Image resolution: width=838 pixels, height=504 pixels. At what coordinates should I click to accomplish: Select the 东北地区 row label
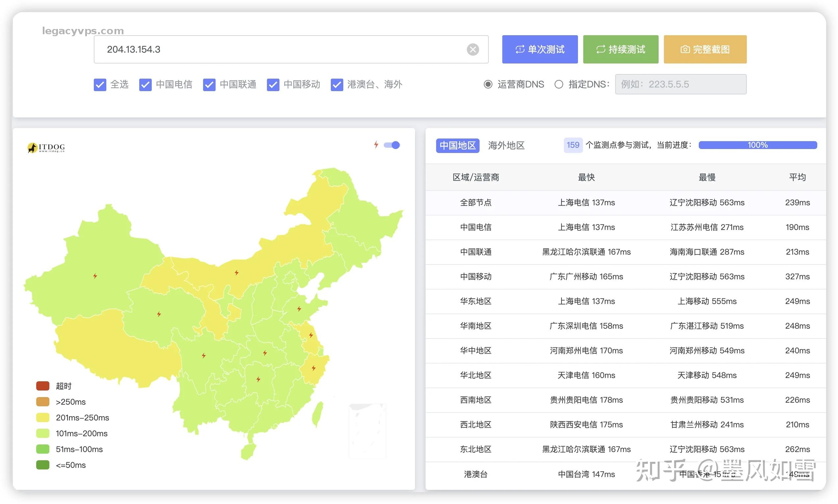coord(476,449)
